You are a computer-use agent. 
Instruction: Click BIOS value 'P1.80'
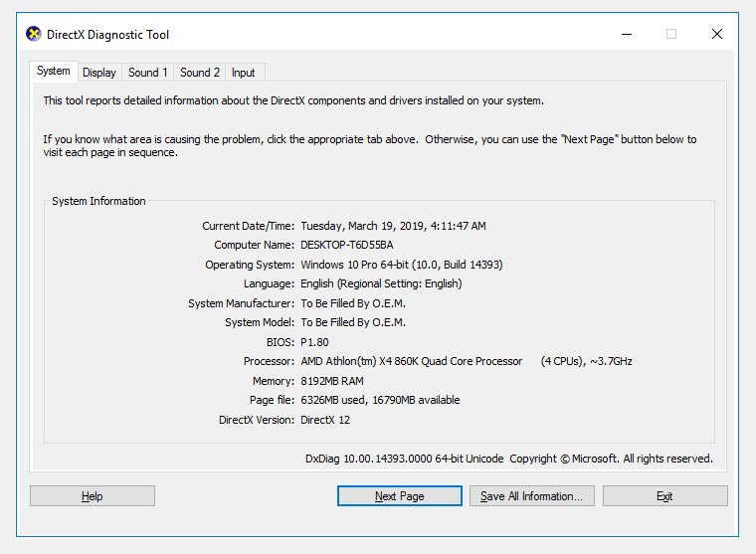click(x=314, y=342)
